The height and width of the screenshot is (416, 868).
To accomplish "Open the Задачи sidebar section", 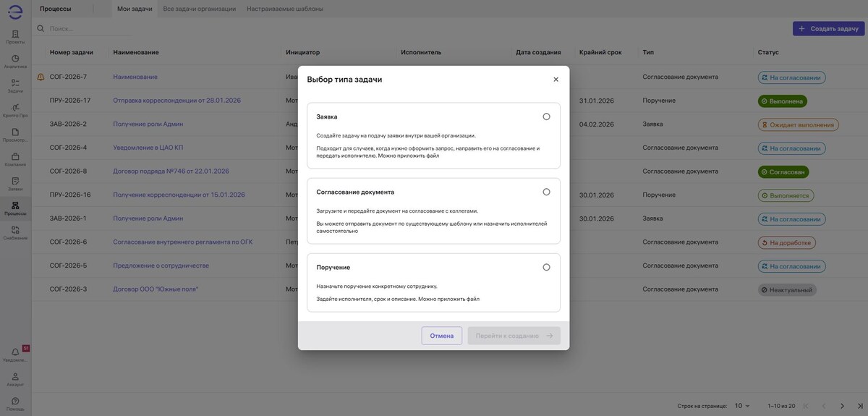I will (15, 85).
